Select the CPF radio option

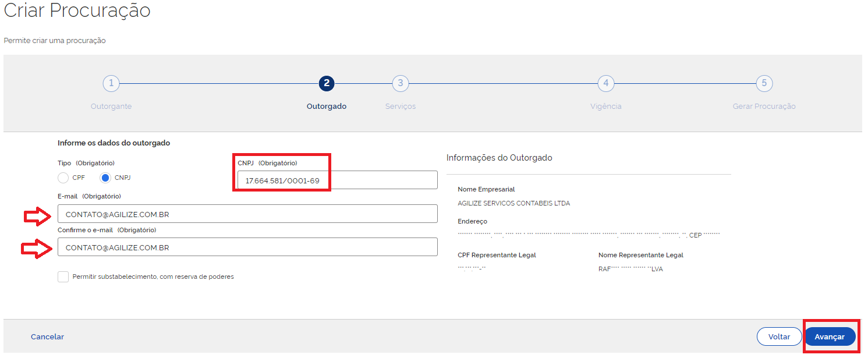point(63,178)
